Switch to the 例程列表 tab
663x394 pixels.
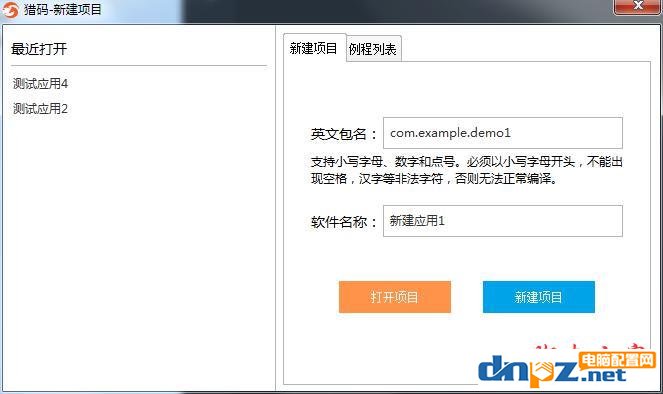[x=373, y=49]
